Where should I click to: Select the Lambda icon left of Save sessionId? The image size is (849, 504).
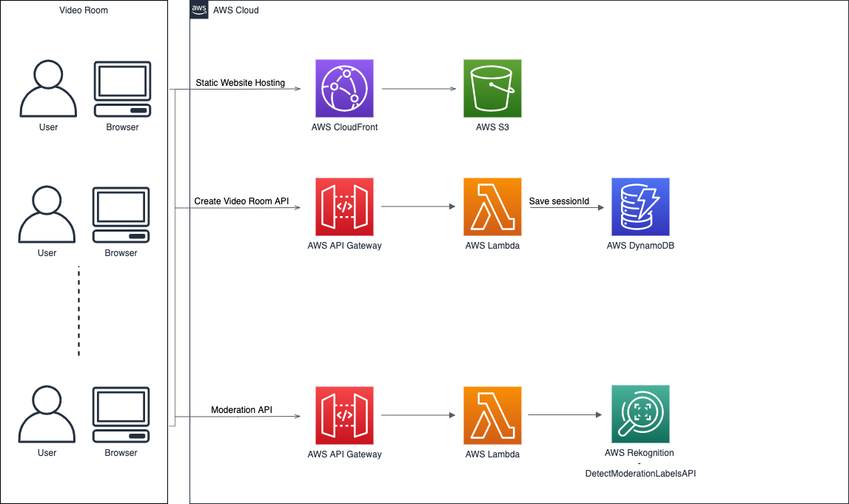[x=492, y=206]
